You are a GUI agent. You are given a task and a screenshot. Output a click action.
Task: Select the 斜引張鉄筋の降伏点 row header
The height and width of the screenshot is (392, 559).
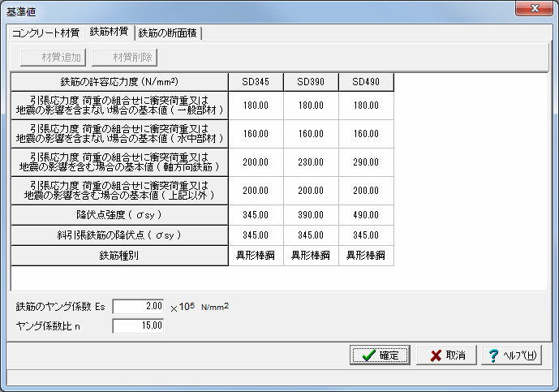(x=119, y=235)
